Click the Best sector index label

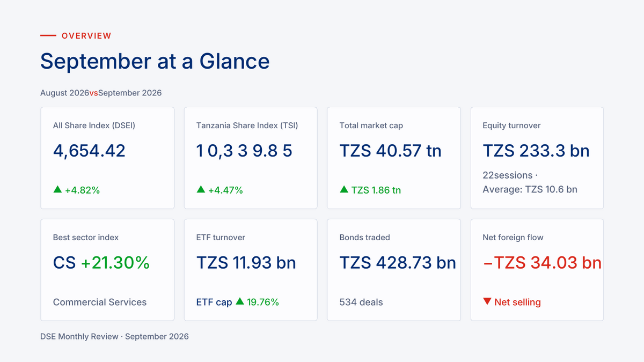click(x=86, y=237)
